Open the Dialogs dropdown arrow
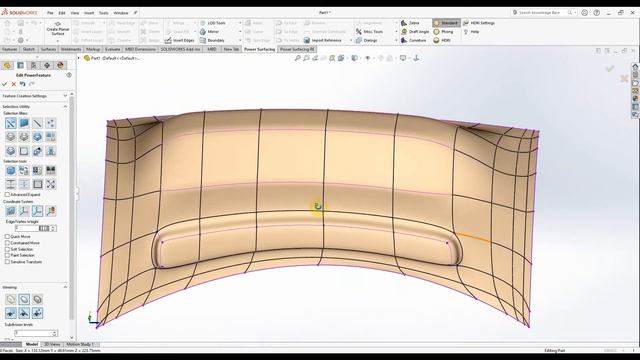This screenshot has height=360, width=640. tap(396, 40)
